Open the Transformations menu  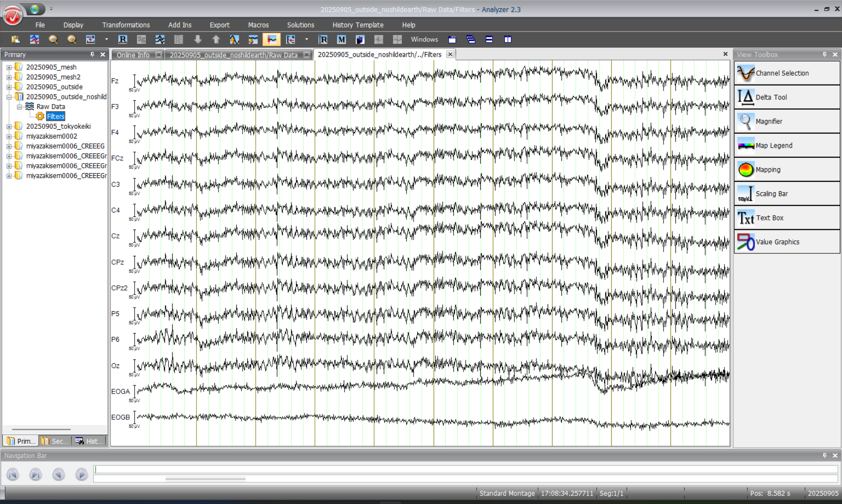pos(126,25)
